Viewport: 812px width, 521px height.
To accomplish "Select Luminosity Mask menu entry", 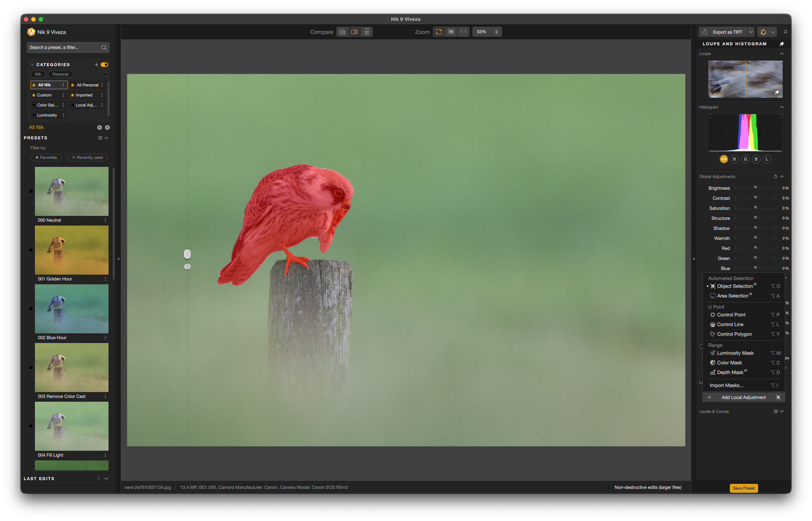I will pos(735,353).
